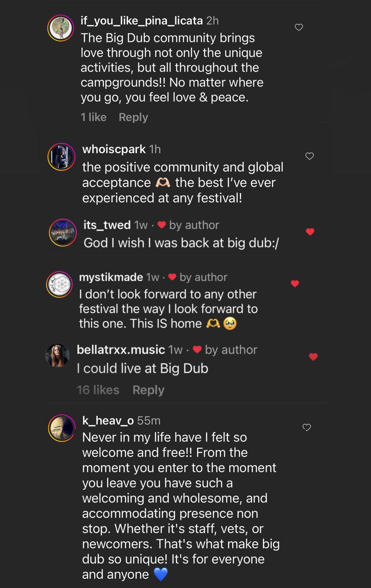Like whoiscpark's comment using heart icon
Image resolution: width=371 pixels, height=588 pixels.
[x=309, y=156]
